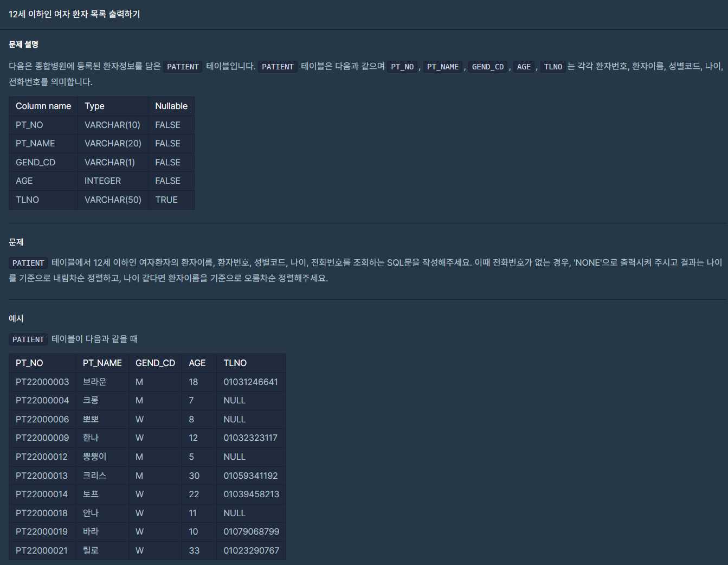Click the "문제 설명" section heading
Screen dimensions: 728x565
tap(23, 44)
